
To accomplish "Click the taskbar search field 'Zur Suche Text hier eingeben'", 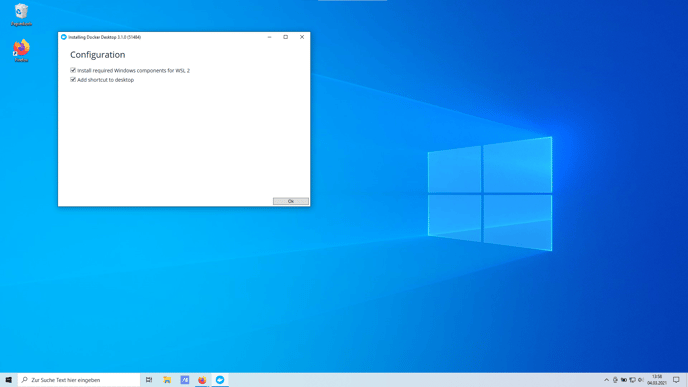I will (79, 380).
